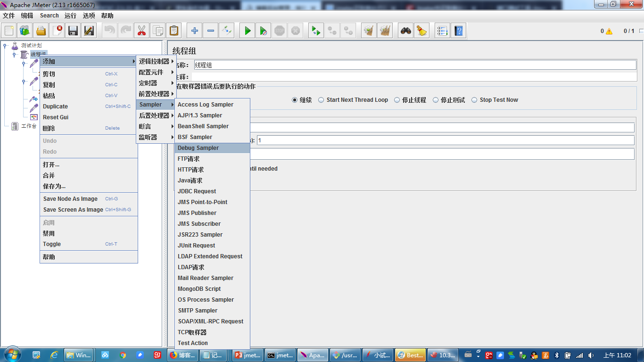
Task: Collapse the 测试计划 tree node handle
Action: point(5,45)
